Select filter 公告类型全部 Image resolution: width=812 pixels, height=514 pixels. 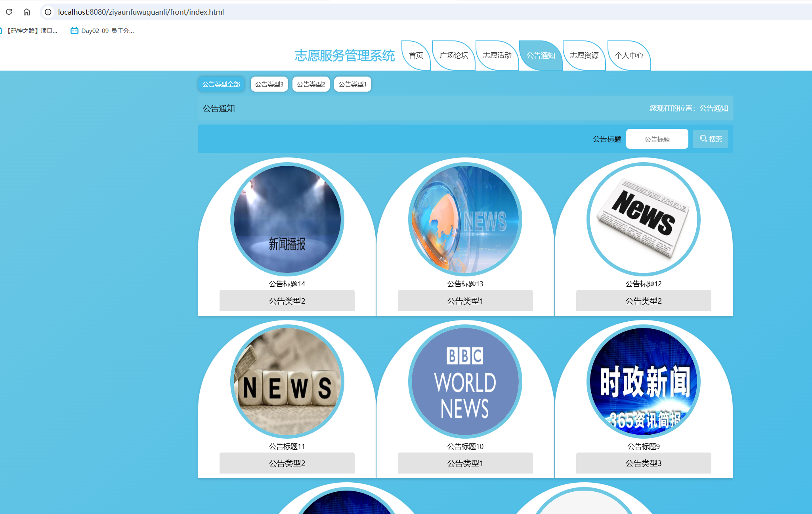point(222,84)
